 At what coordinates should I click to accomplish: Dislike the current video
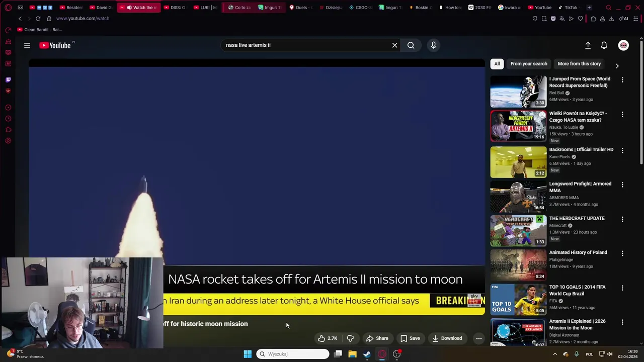(x=350, y=338)
